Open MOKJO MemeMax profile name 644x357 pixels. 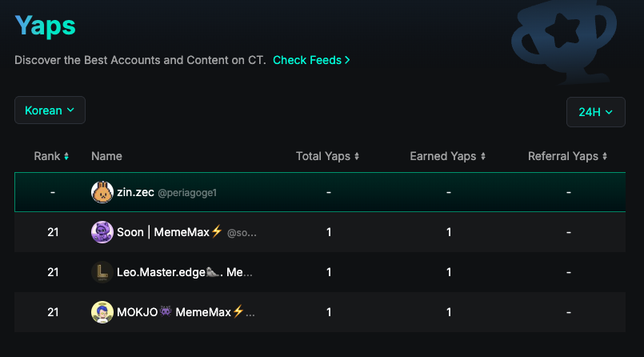pos(174,312)
